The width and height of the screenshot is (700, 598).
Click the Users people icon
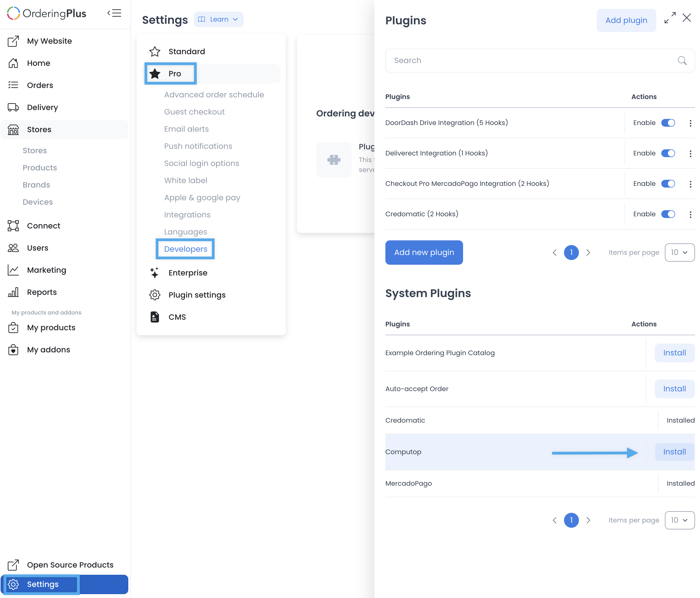pyautogui.click(x=13, y=248)
